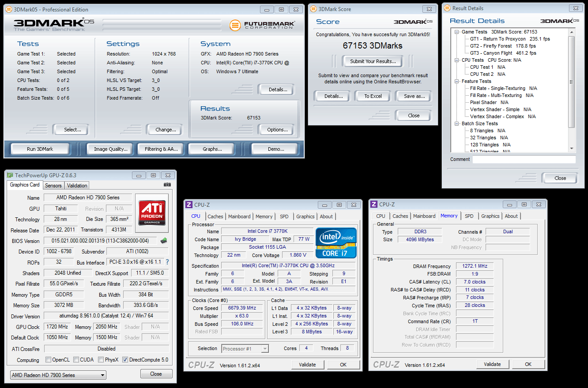Open the Image Quality... dialog

(111, 149)
